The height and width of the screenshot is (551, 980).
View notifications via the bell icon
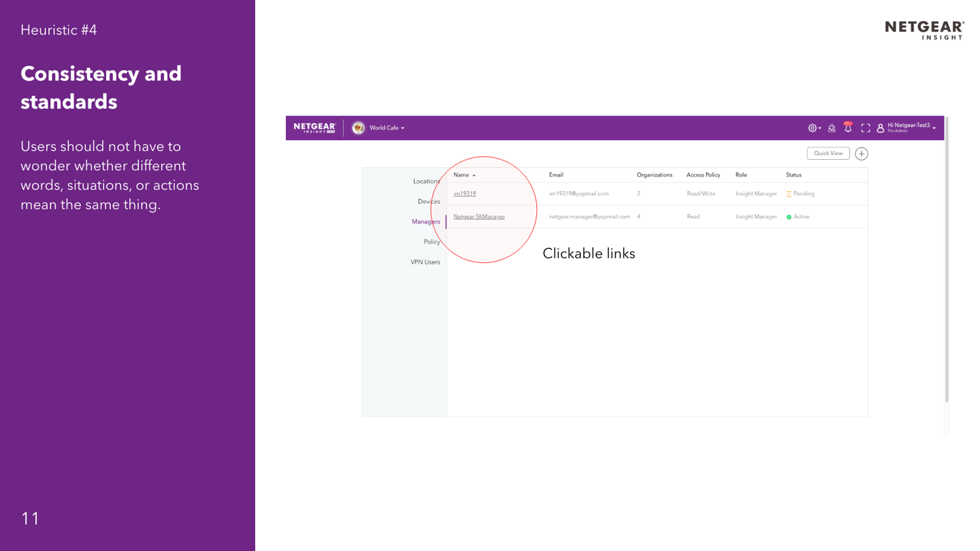[x=848, y=127]
